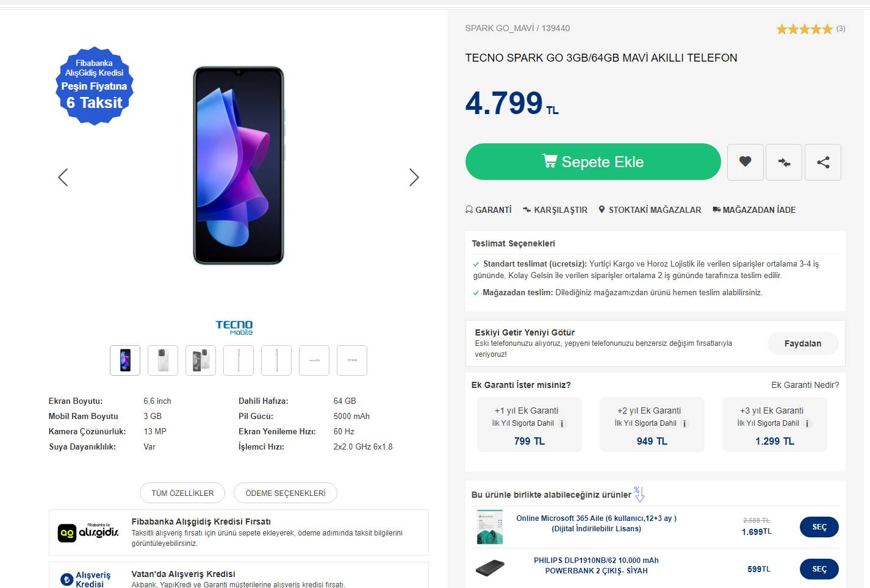Go to previous product image arrow

click(63, 177)
